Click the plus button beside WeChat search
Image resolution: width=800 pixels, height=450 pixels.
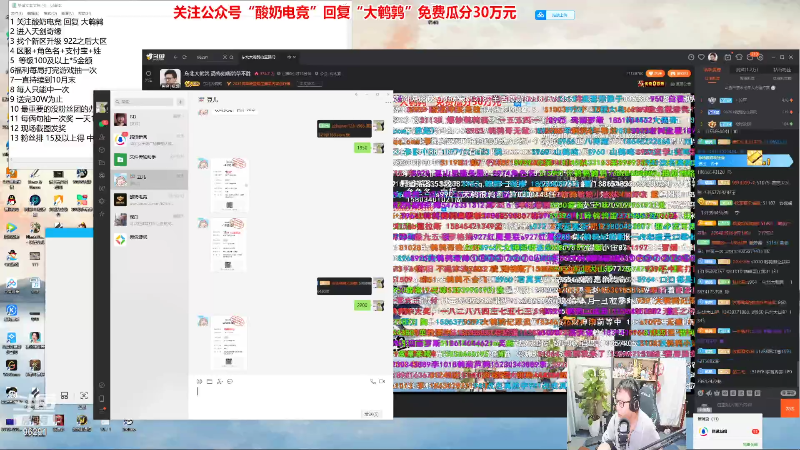pos(181,102)
